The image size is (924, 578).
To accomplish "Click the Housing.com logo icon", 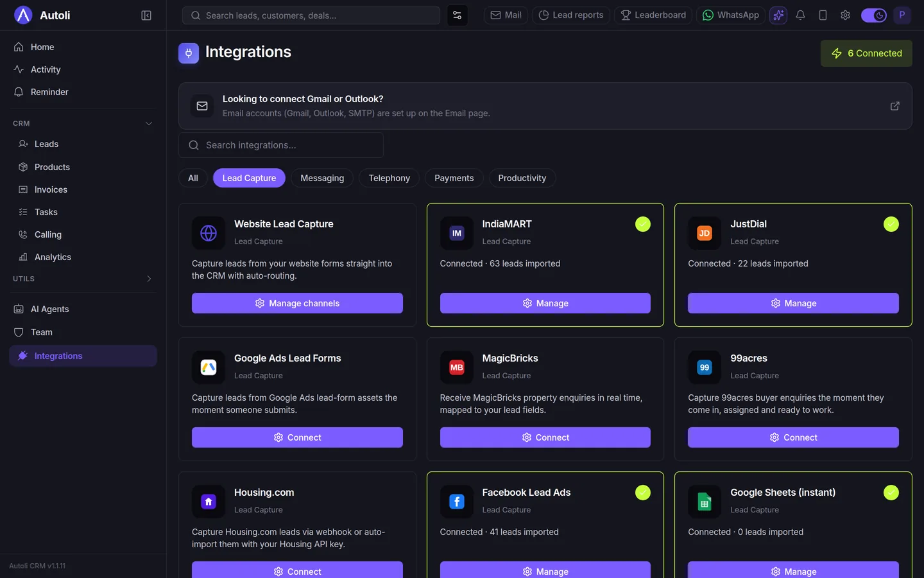I will pyautogui.click(x=209, y=502).
